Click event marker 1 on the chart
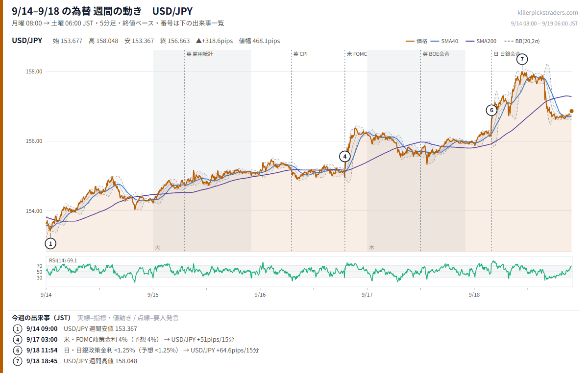The image size is (588, 373). point(50,243)
